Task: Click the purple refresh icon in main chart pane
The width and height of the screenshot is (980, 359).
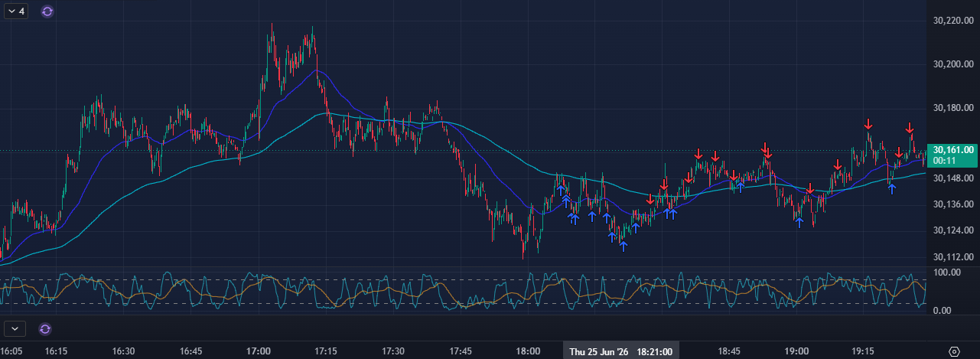Action: pyautogui.click(x=47, y=11)
